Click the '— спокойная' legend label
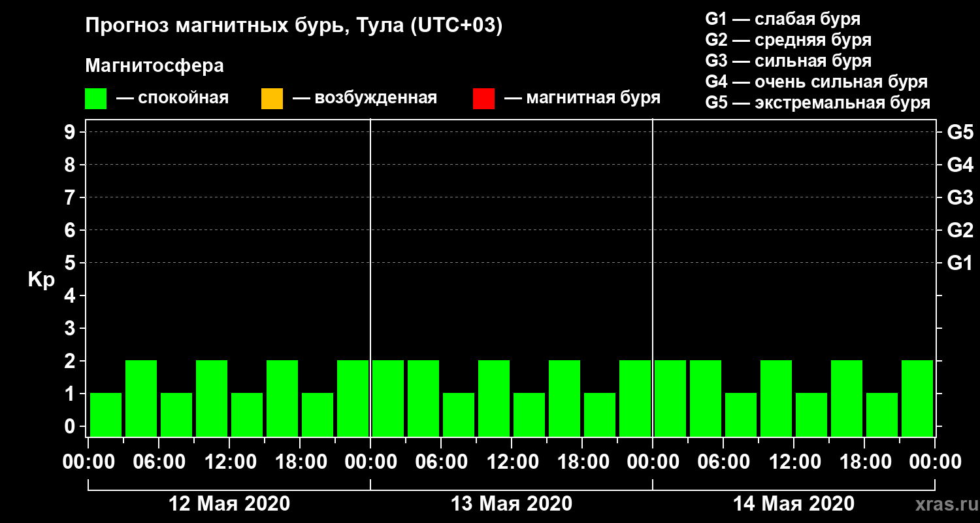This screenshot has height=523, width=980. pyautogui.click(x=172, y=98)
